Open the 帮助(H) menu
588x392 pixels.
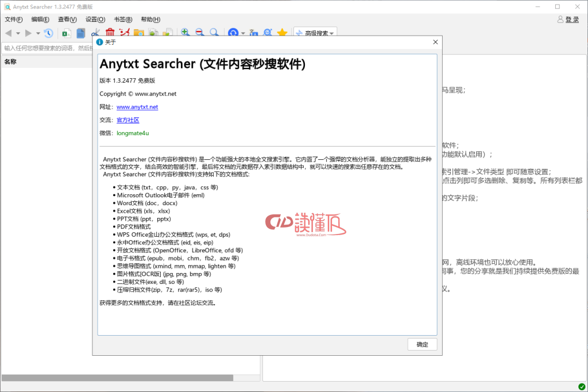click(x=150, y=20)
